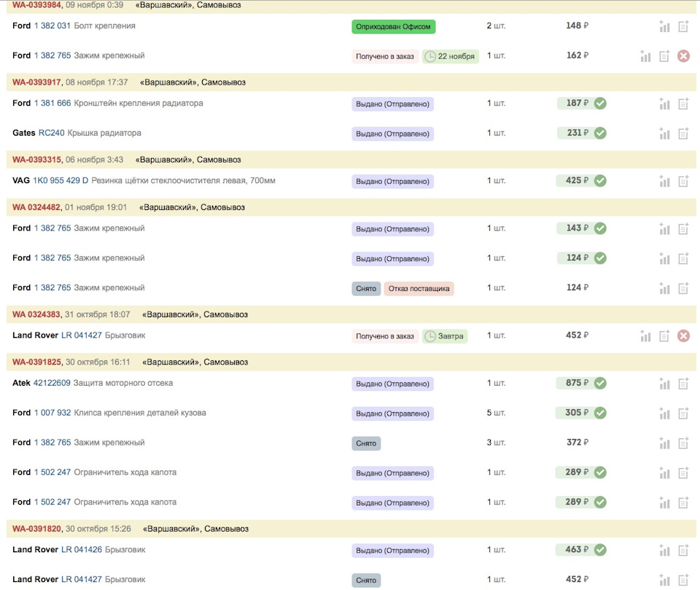Open chart icon in the 463 ₽ Брызговик row
Image resolution: width=700 pixels, height=590 pixels.
click(664, 551)
